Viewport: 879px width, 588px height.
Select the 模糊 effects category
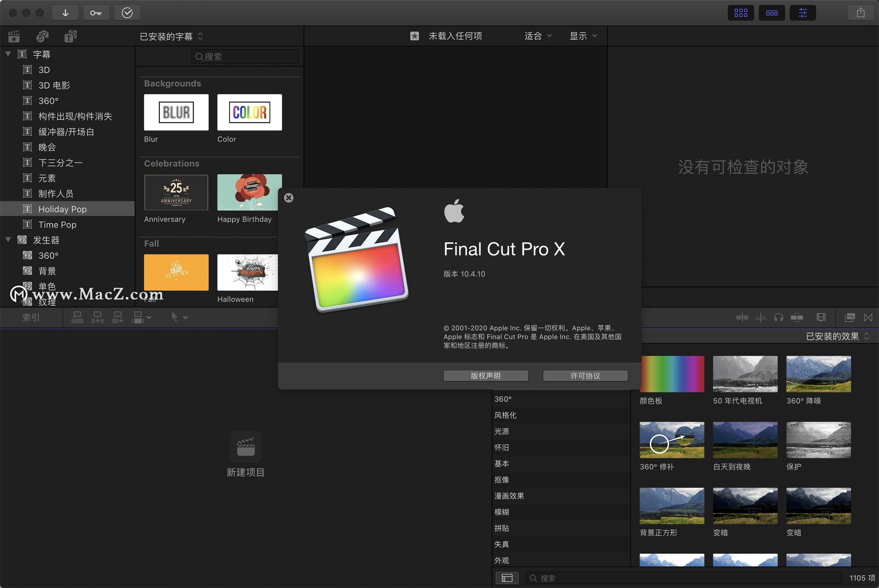[x=561, y=512]
